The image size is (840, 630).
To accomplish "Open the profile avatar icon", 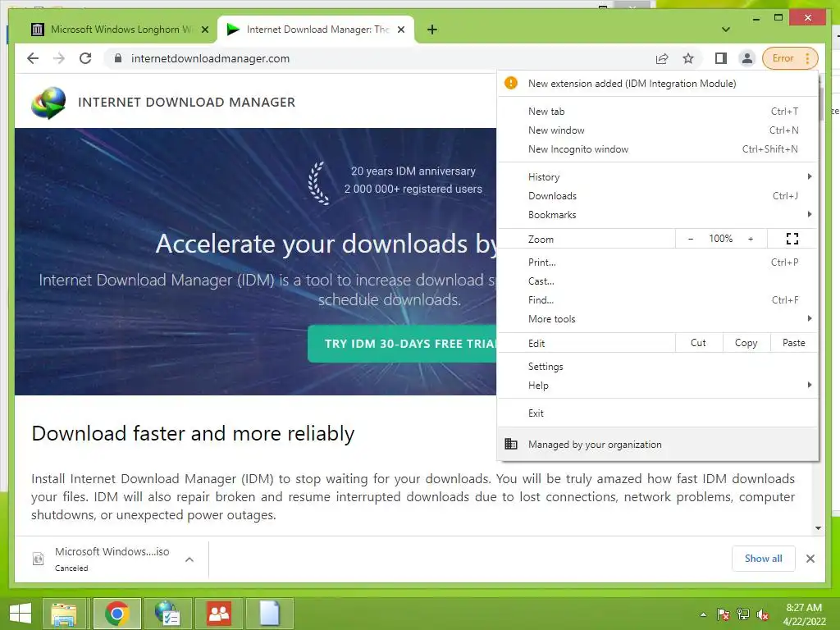I will 746,58.
